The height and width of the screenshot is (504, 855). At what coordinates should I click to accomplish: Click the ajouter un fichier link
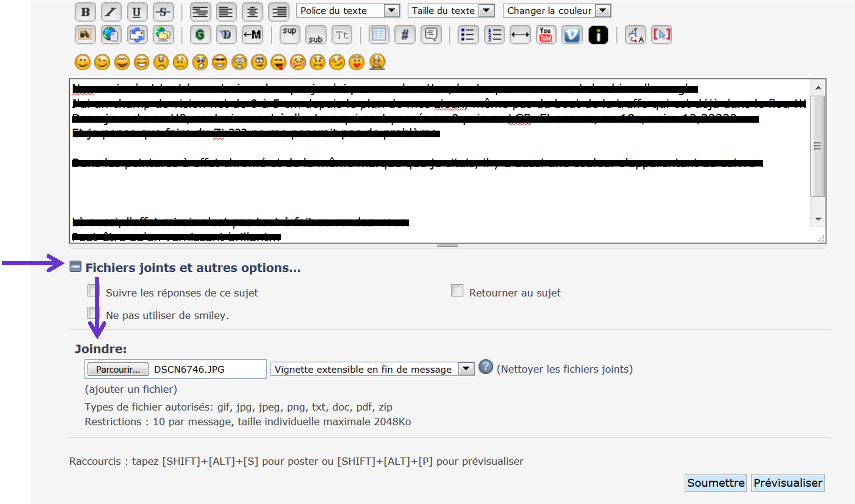point(131,389)
